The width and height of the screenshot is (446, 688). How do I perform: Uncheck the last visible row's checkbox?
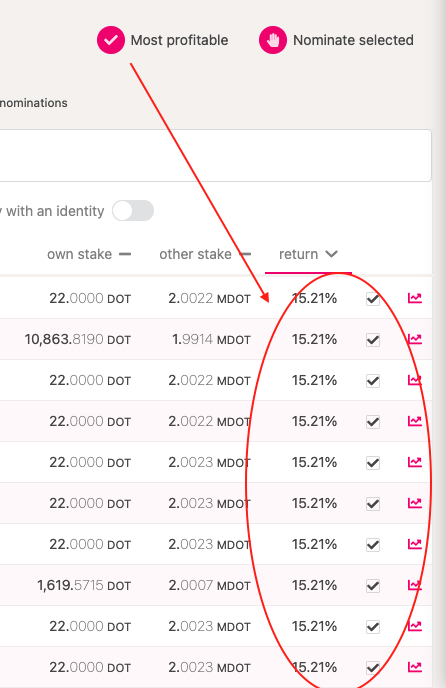(x=373, y=668)
